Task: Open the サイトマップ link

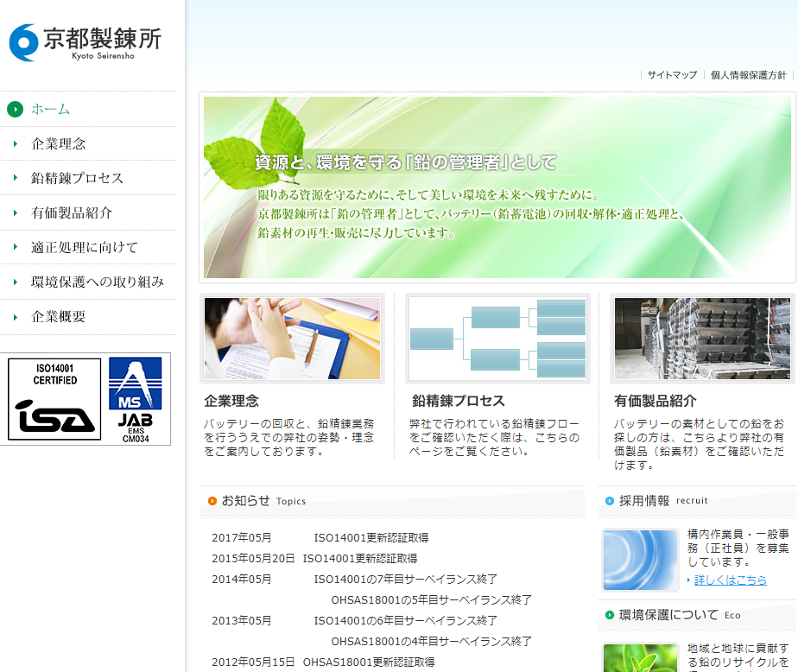Action: tap(672, 75)
